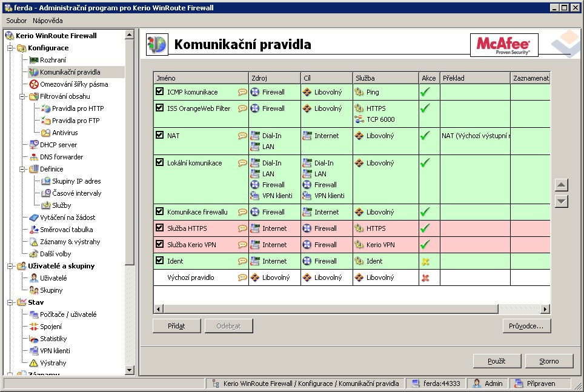The height and width of the screenshot is (392, 584).
Task: Select the Komunikační pravidla tree item
Action: click(70, 72)
